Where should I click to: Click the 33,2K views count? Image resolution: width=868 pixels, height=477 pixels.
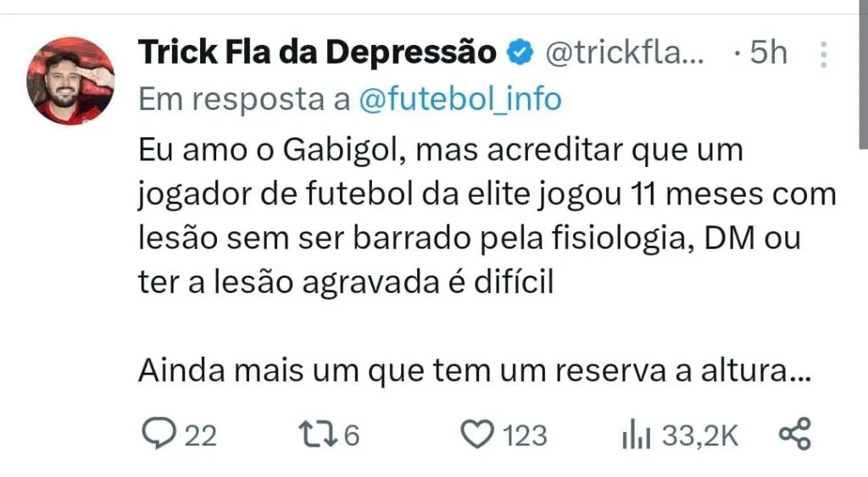tap(700, 435)
